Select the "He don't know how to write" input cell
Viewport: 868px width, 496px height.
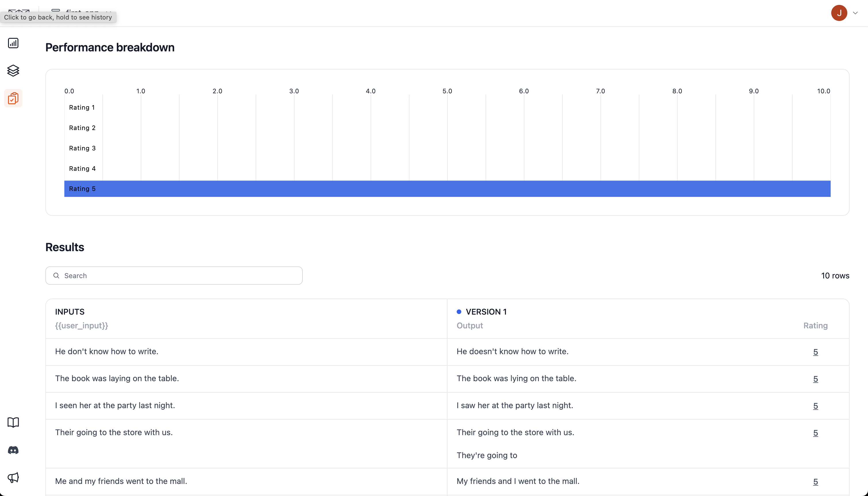(x=107, y=351)
